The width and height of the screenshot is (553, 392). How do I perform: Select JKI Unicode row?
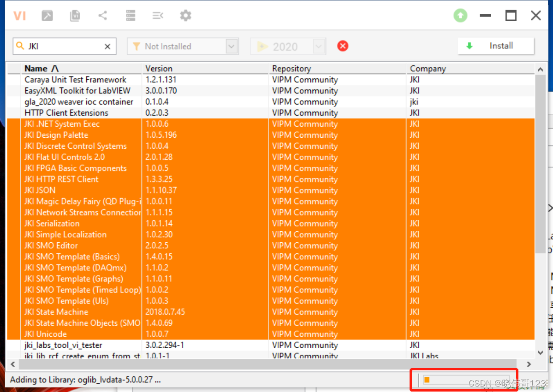tap(271, 334)
